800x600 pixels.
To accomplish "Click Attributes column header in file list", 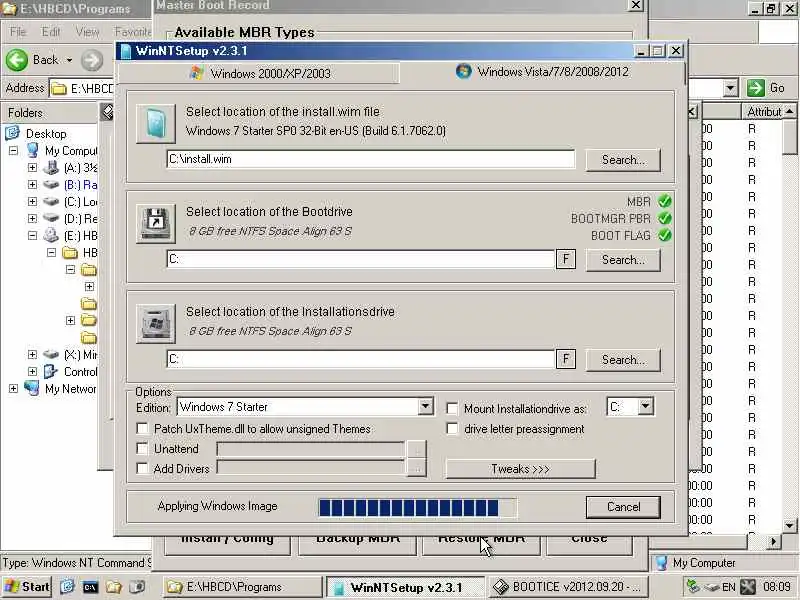I will tap(763, 112).
